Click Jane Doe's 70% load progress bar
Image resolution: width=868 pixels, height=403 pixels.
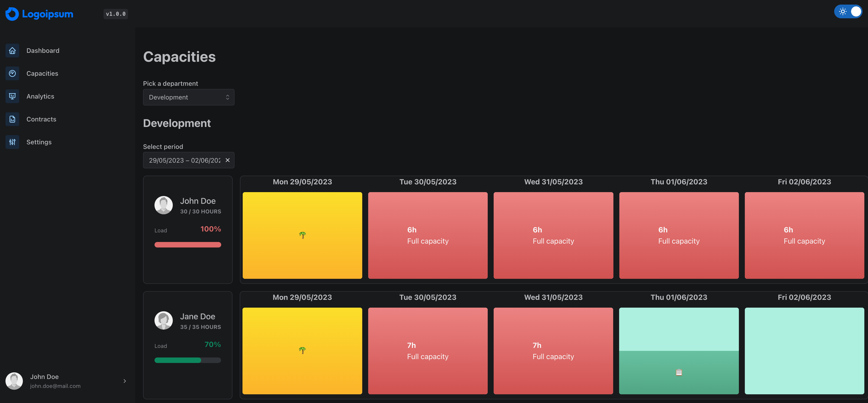pos(187,360)
